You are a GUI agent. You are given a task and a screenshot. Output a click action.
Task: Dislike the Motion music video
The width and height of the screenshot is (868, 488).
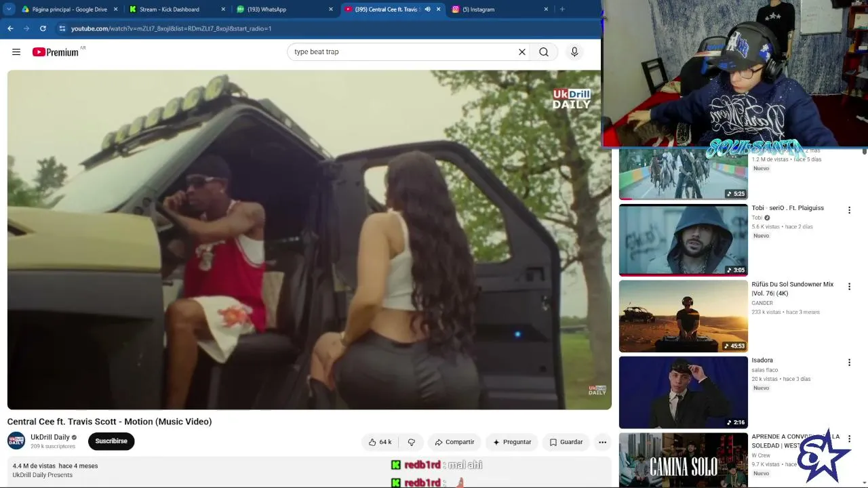[411, 442]
